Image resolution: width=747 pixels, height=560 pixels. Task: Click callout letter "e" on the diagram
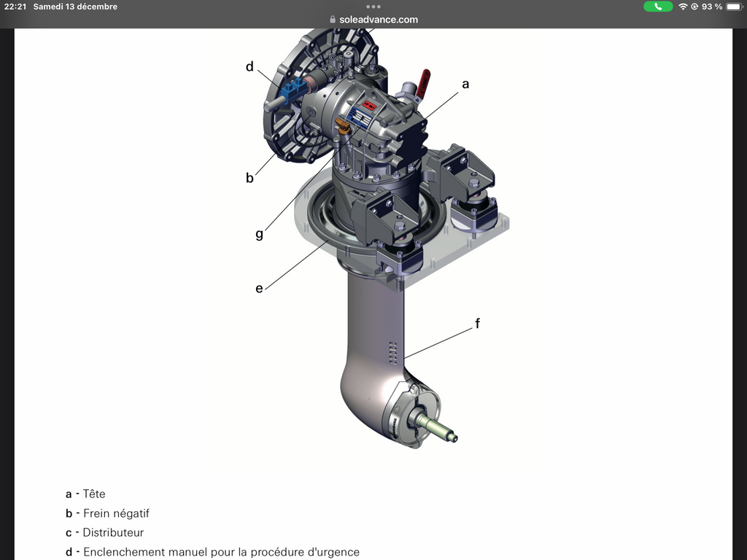[259, 288]
